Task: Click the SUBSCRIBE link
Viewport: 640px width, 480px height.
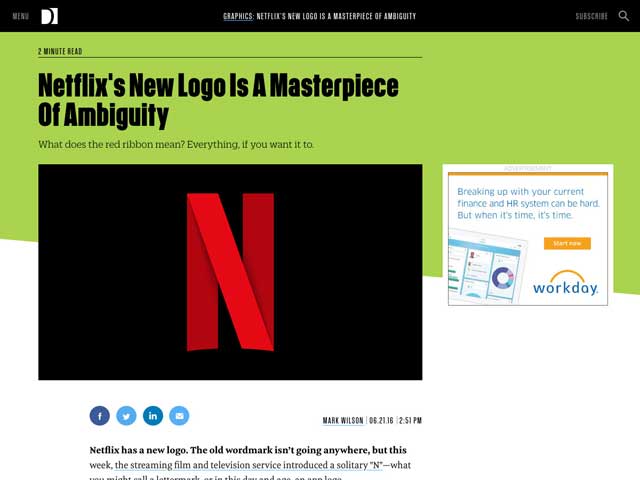Action: 591,16
